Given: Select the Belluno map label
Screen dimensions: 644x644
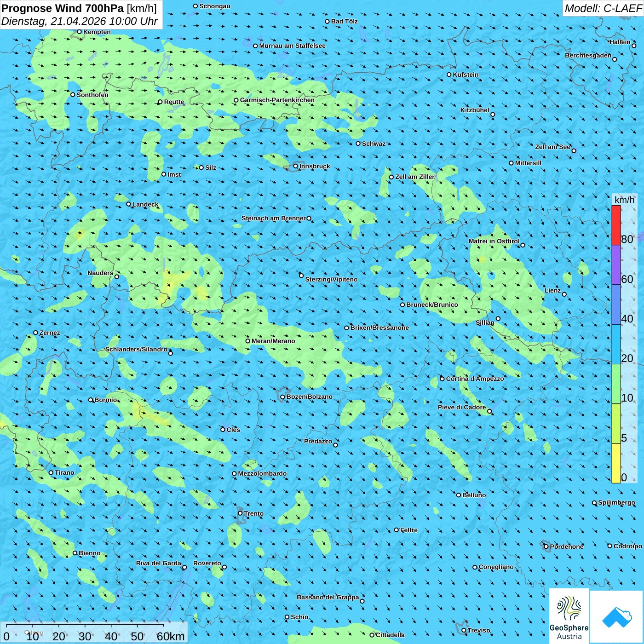Looking at the screenshot, I should (474, 495).
